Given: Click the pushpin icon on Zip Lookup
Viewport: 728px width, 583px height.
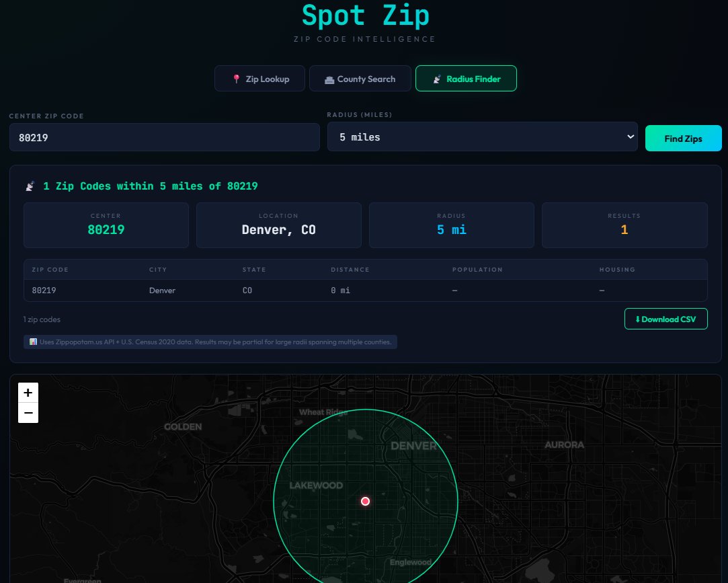Looking at the screenshot, I should pyautogui.click(x=237, y=79).
